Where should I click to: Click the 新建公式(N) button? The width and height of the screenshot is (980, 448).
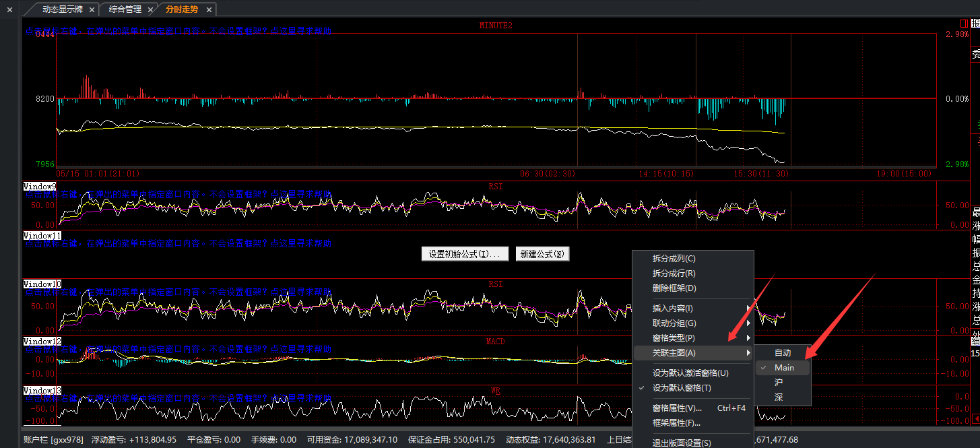(543, 254)
